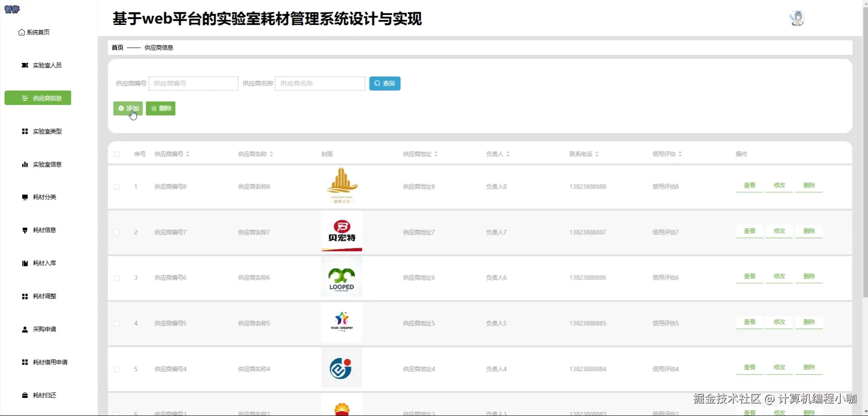Viewport: 868px width, 416px height.
Task: Click the 供应商地址5 cell
Action: click(419, 324)
